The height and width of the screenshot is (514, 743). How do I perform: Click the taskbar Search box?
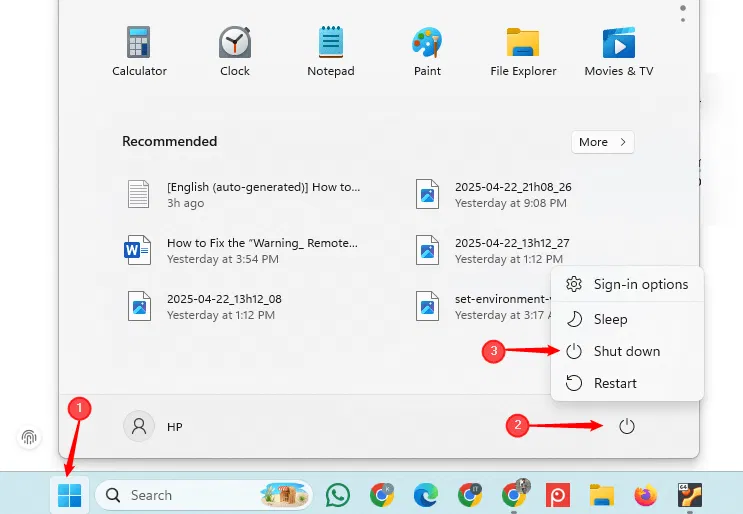[204, 496]
